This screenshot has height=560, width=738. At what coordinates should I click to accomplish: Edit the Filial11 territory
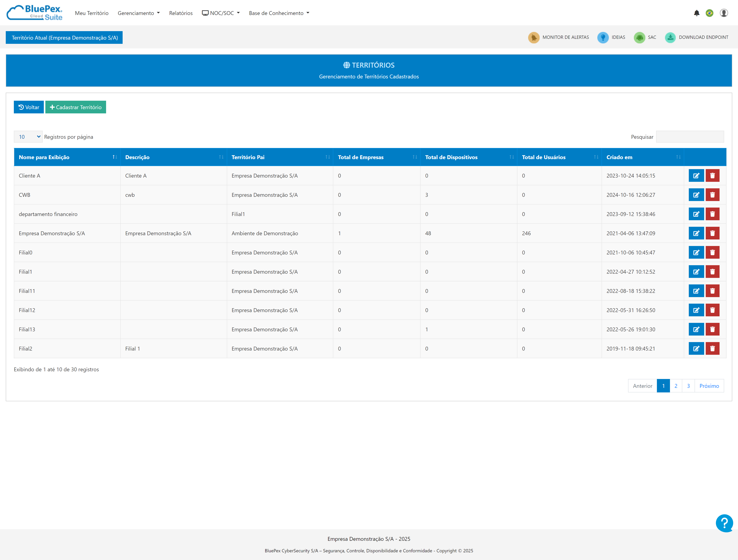click(x=696, y=291)
